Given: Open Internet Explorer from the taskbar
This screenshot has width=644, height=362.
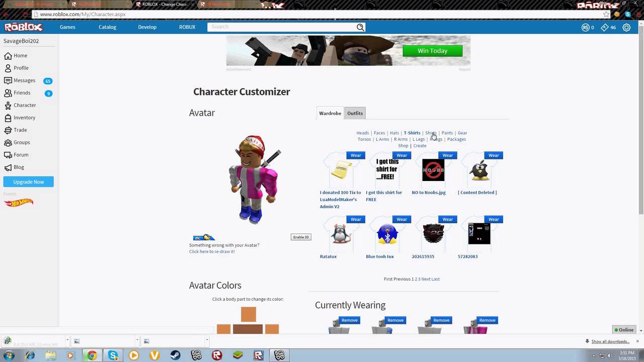Looking at the screenshot, I should 30,355.
